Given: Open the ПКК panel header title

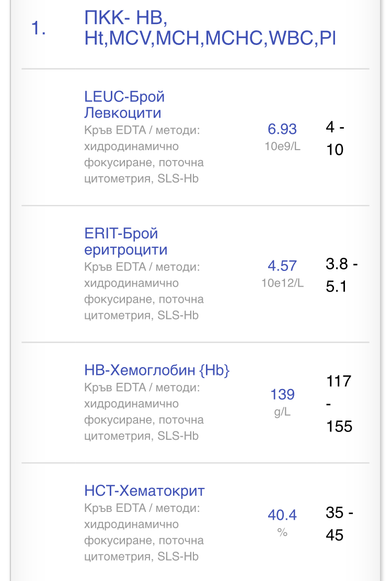Looking at the screenshot, I should 209,28.
